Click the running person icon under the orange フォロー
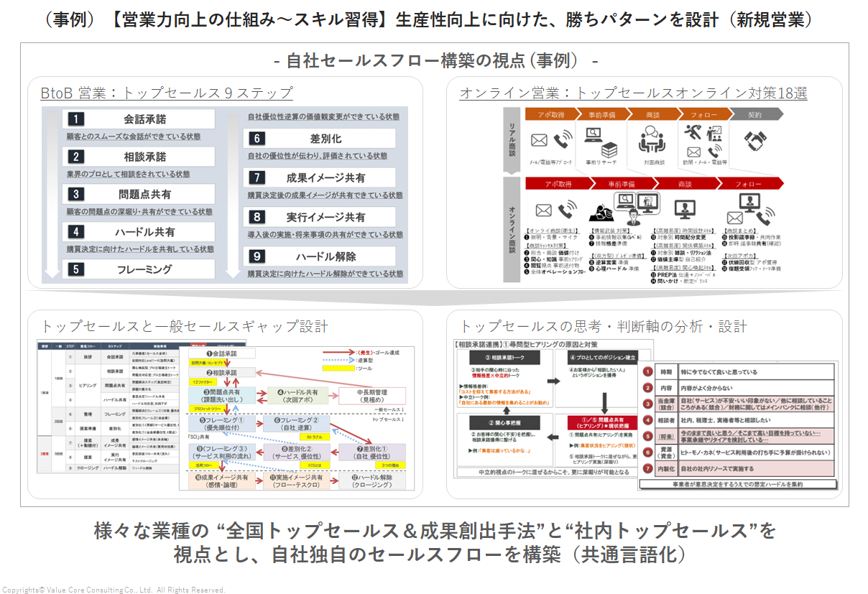 [693, 131]
